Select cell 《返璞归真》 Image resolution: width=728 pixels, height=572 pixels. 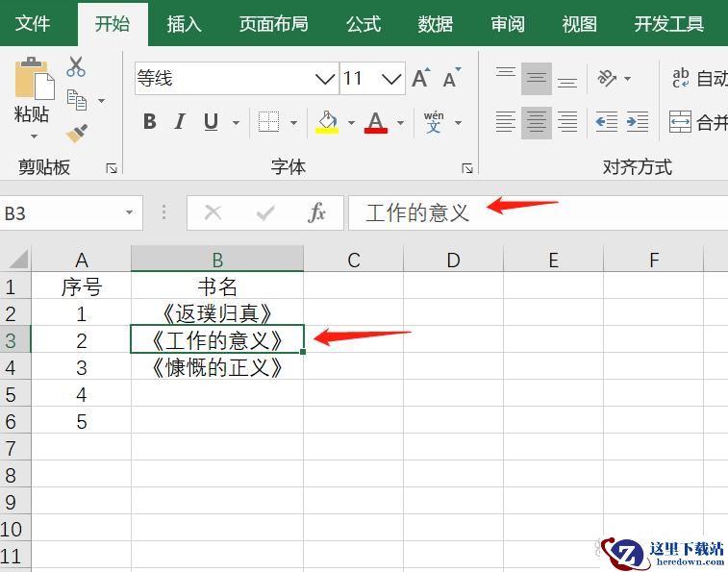(217, 313)
